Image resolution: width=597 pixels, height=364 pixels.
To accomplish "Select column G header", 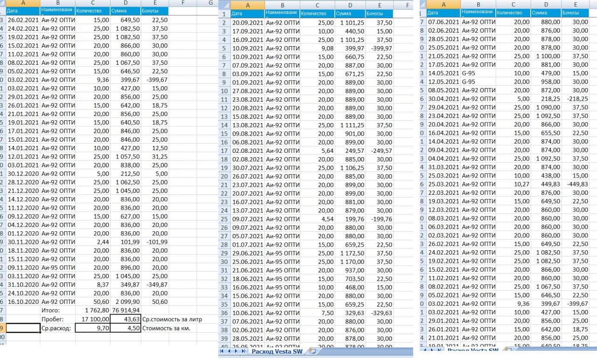I will [211, 3].
